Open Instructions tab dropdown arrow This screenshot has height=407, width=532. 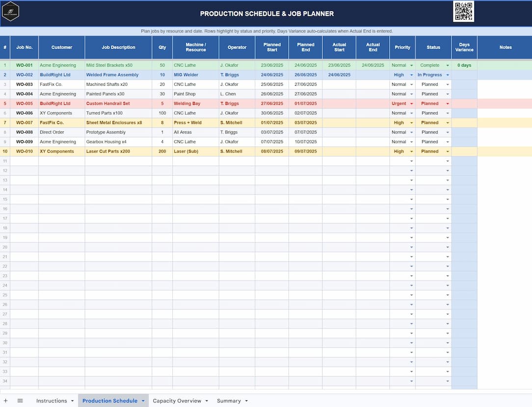coord(72,401)
